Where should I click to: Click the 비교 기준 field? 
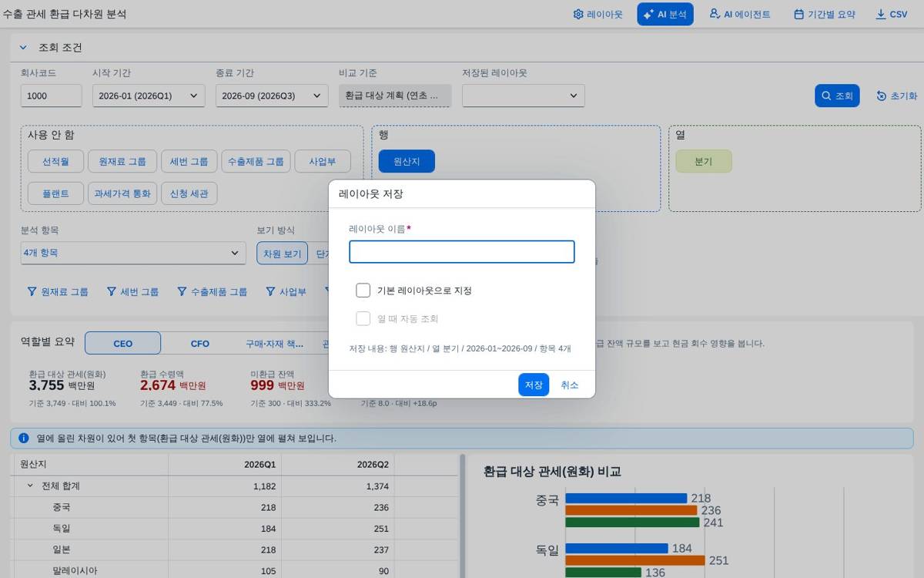[395, 96]
